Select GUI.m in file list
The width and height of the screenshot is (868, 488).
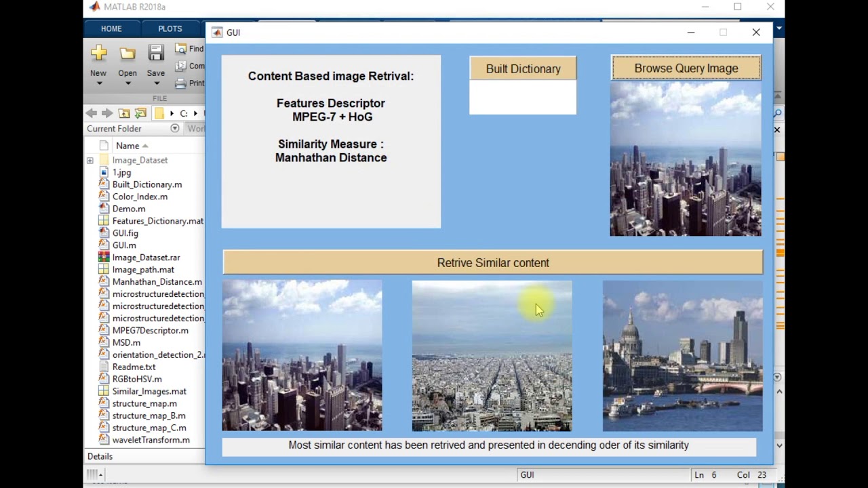(x=124, y=245)
